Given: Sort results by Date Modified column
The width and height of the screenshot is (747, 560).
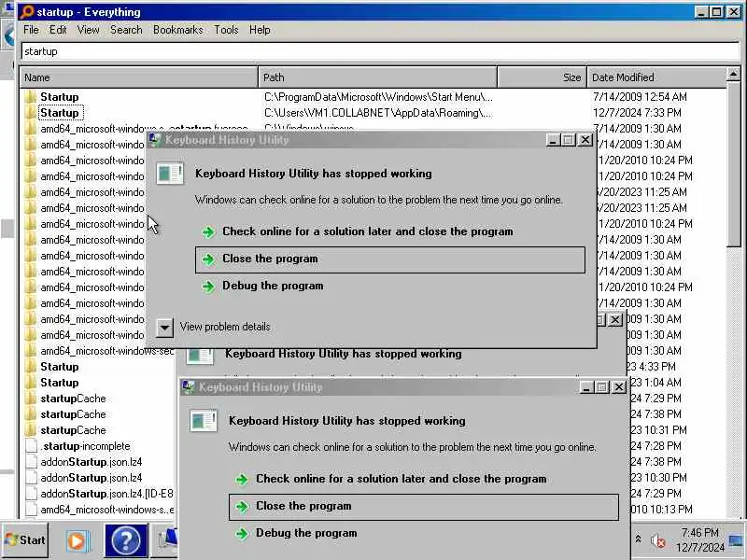Looking at the screenshot, I should (656, 77).
